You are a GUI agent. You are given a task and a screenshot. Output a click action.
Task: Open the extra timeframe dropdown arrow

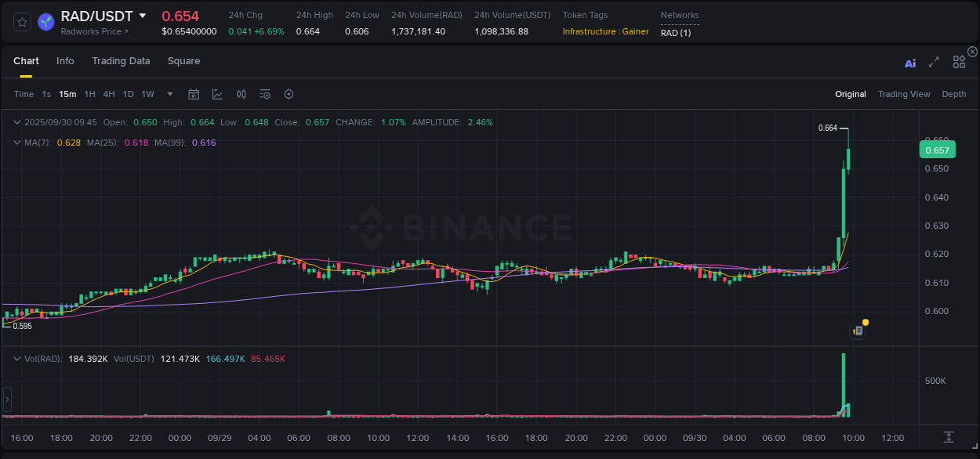169,93
